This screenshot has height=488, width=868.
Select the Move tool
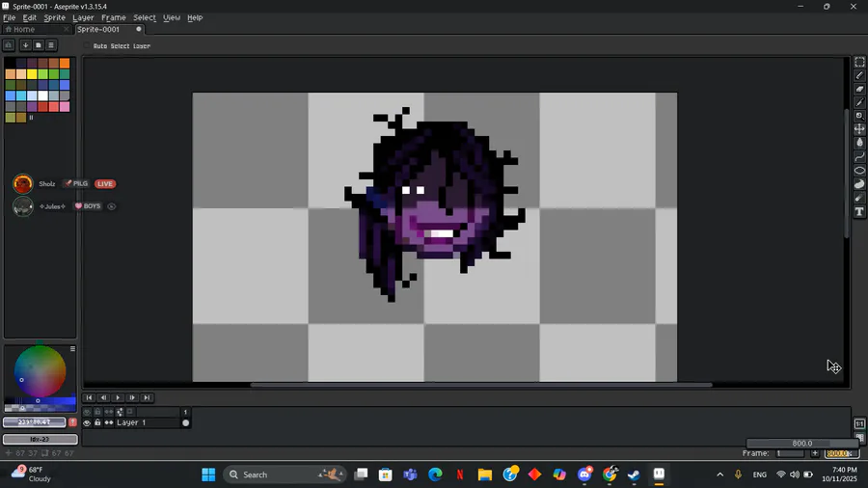click(859, 129)
